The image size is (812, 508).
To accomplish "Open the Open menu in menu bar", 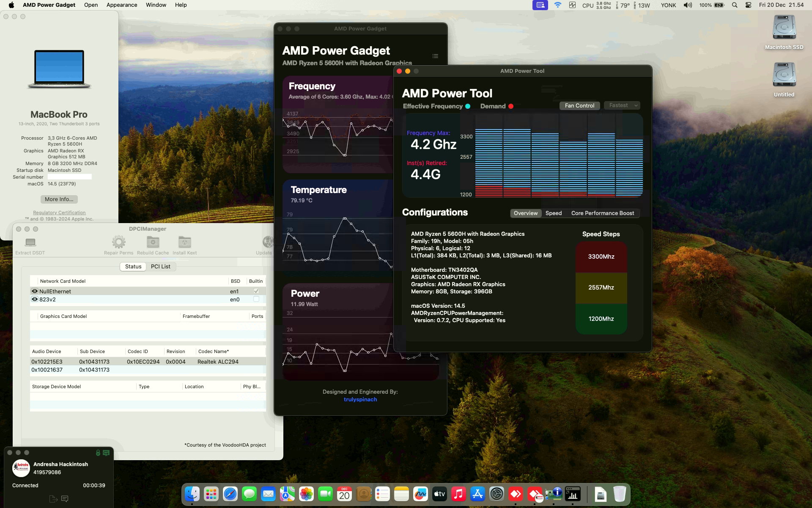I will [91, 5].
